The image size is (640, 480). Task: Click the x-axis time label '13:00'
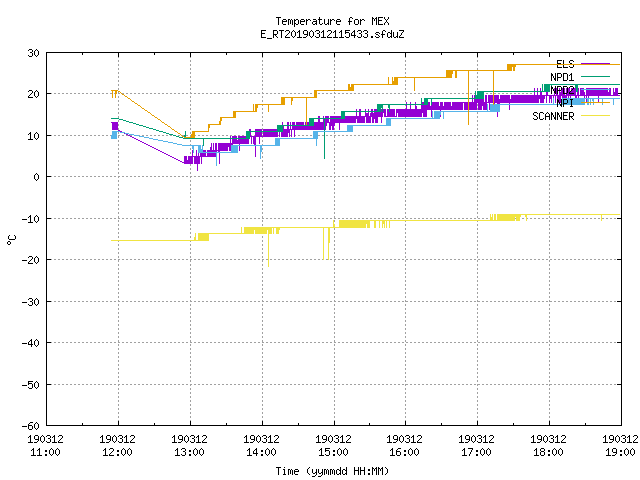[189, 452]
